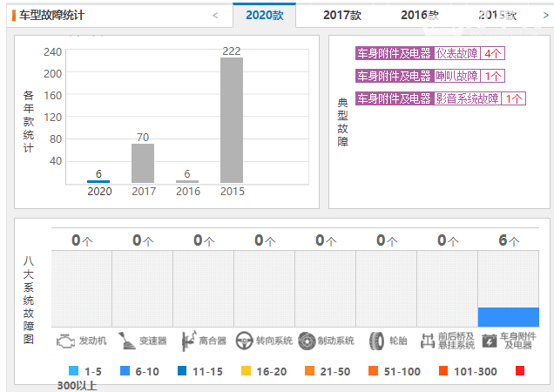
Task: Click the 4个 count beside 仪表故障
Action: 492,53
